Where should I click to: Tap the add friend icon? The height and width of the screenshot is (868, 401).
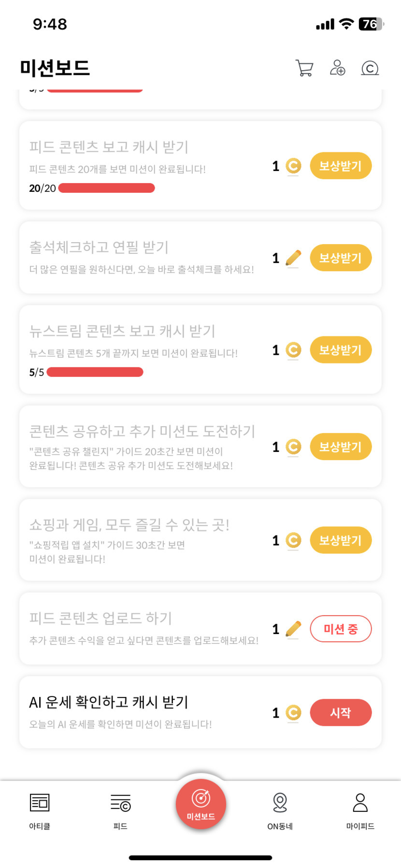click(337, 68)
